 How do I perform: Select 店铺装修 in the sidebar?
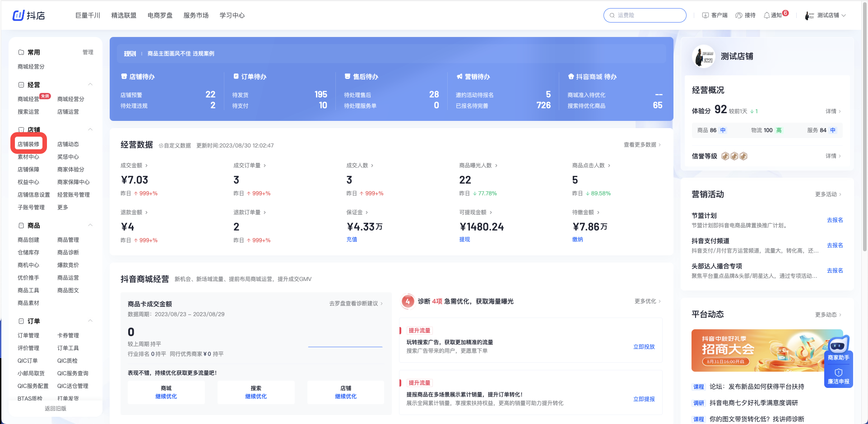28,144
